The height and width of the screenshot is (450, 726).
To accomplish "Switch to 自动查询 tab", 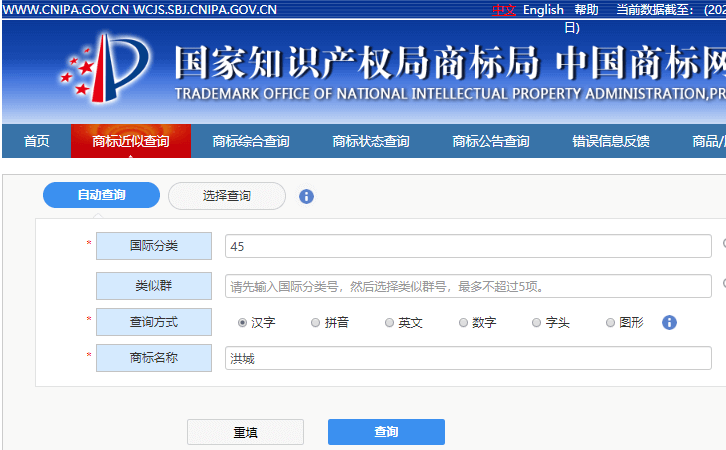I will click(x=101, y=195).
